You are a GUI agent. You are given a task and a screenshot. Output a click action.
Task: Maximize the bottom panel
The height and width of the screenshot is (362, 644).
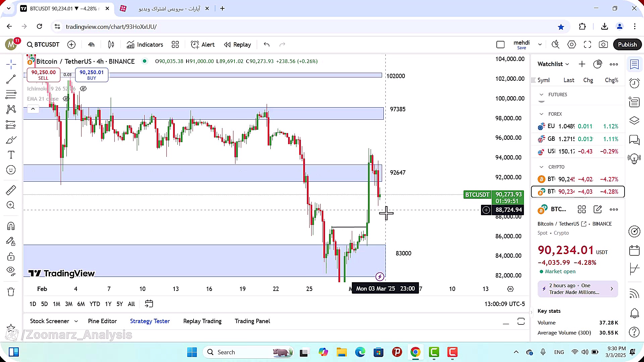521,321
